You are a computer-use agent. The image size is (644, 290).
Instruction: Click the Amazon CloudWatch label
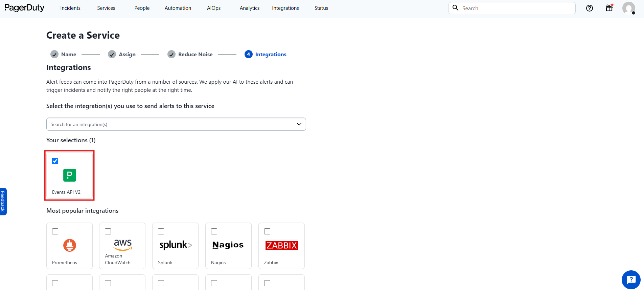(x=118, y=259)
